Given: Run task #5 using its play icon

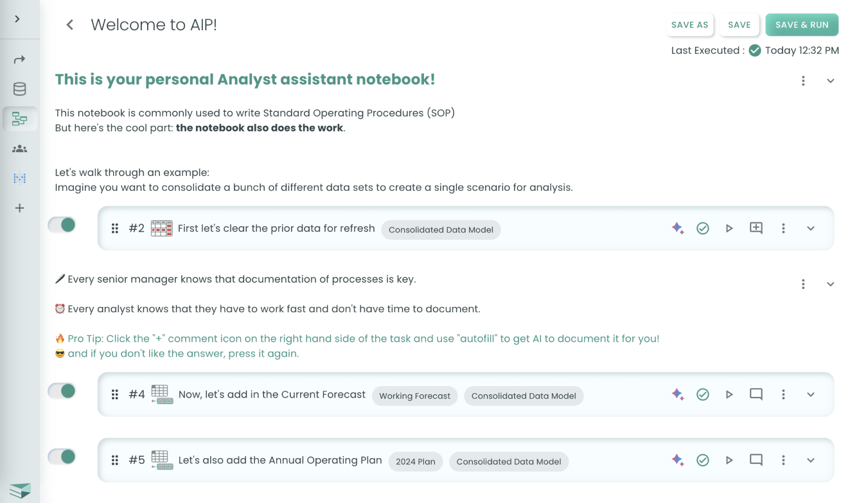Looking at the screenshot, I should tap(729, 460).
